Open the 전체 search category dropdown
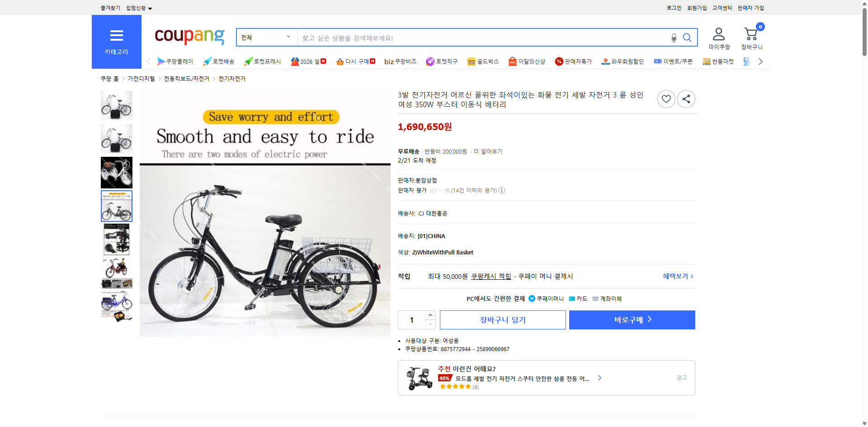This screenshot has height=427, width=868. [x=265, y=38]
